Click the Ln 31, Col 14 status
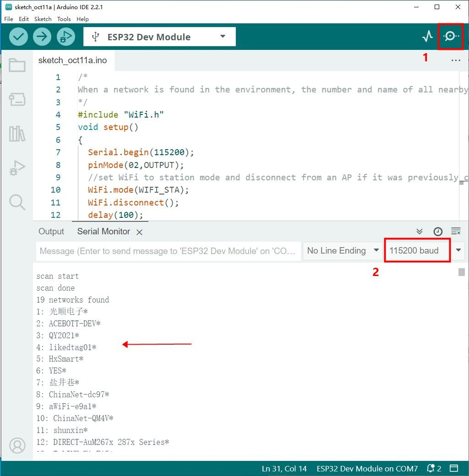 point(284,468)
